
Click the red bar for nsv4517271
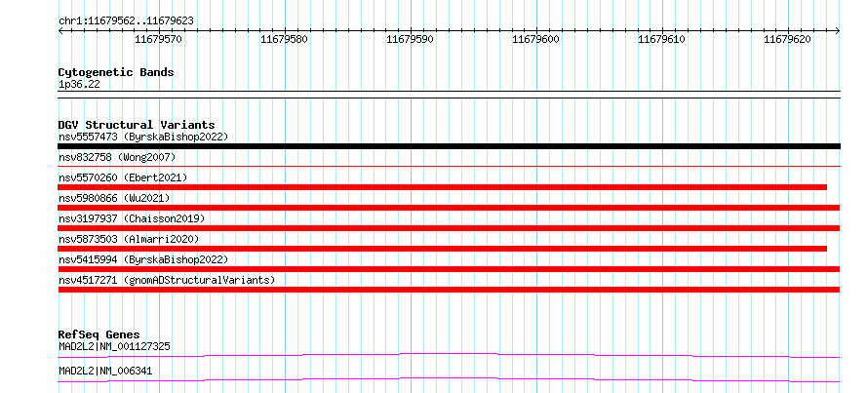(449, 290)
